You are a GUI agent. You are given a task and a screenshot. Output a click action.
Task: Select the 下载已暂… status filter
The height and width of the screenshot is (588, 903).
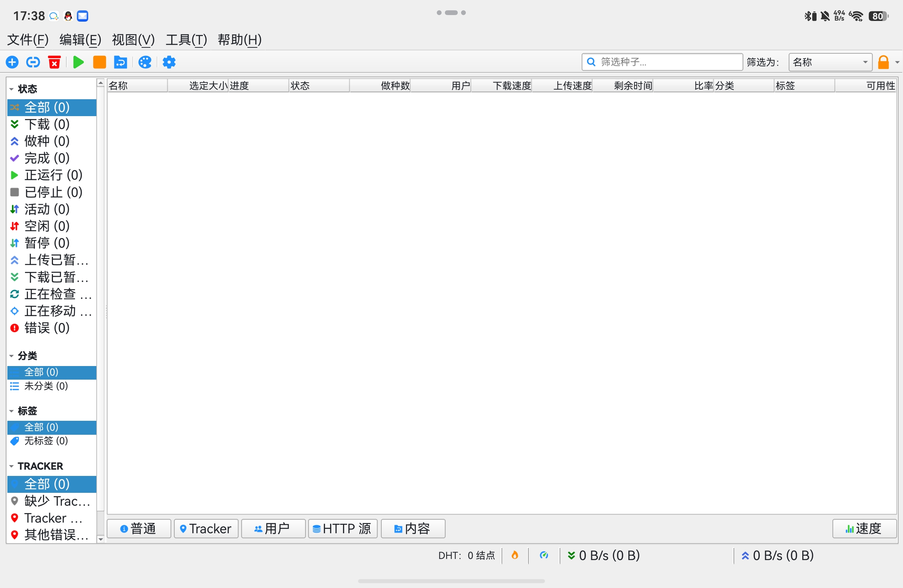(x=51, y=277)
